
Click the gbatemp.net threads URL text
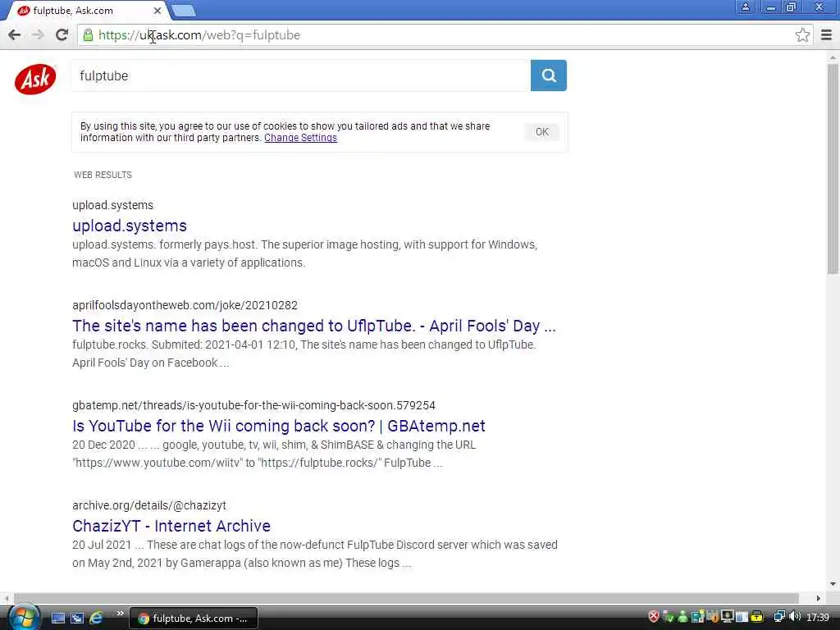coord(254,405)
